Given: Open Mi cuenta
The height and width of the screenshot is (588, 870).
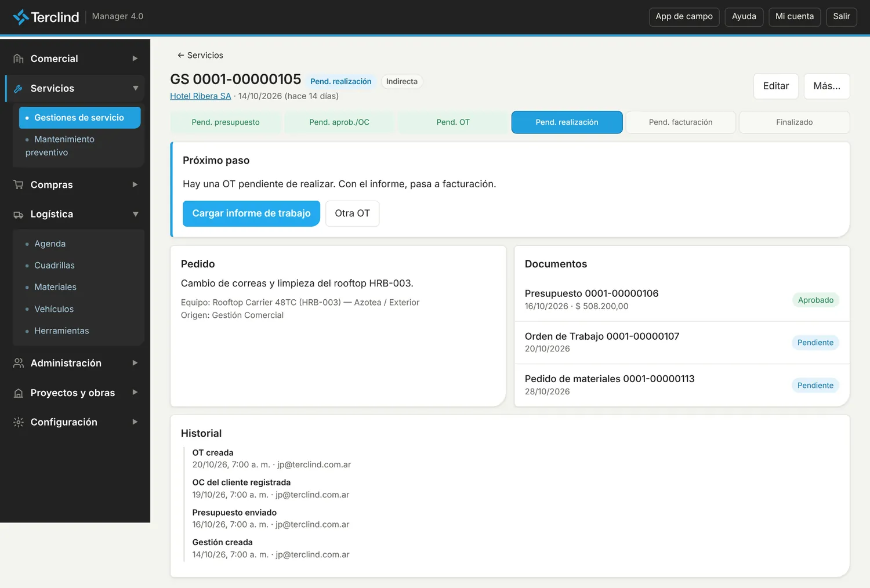Looking at the screenshot, I should click(x=795, y=17).
